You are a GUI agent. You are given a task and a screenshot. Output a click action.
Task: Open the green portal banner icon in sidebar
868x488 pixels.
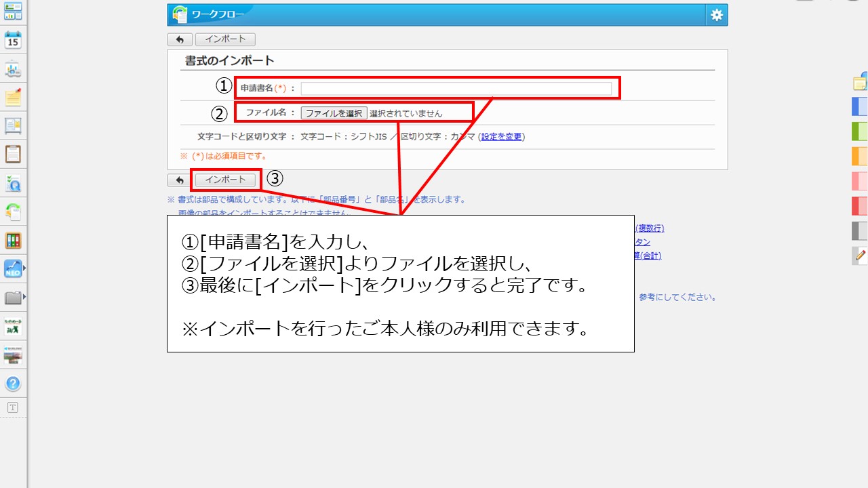click(x=13, y=327)
